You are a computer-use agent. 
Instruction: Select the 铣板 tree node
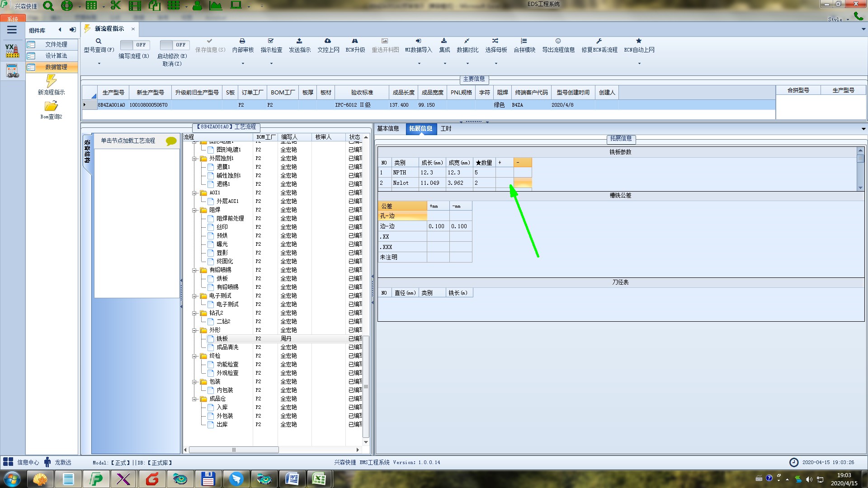point(222,338)
